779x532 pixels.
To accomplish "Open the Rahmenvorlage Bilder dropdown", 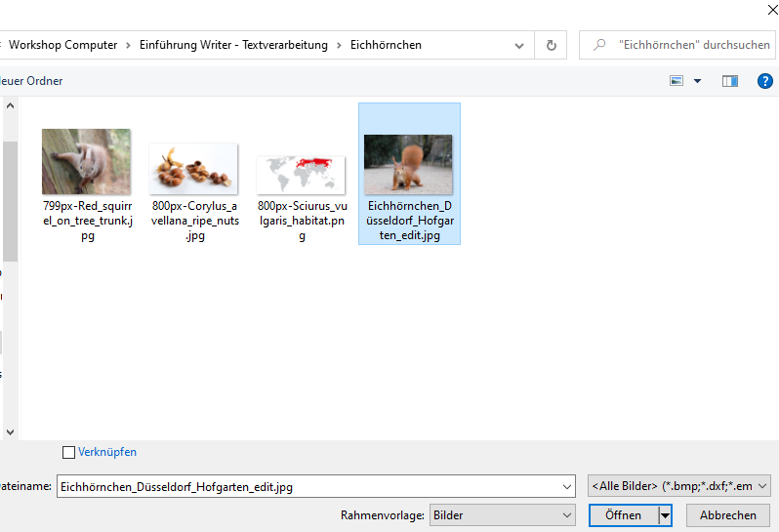I will click(568, 515).
